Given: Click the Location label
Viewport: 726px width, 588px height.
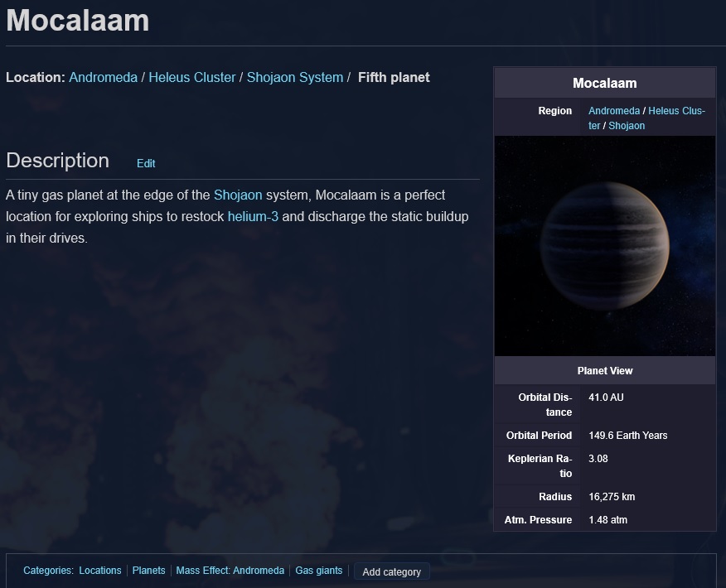Looking at the screenshot, I should [x=36, y=77].
